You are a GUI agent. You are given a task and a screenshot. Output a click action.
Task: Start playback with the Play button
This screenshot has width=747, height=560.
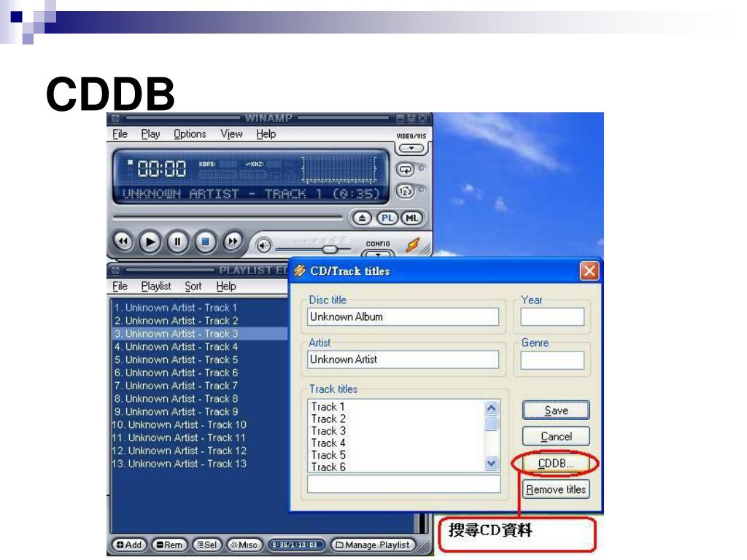click(150, 242)
